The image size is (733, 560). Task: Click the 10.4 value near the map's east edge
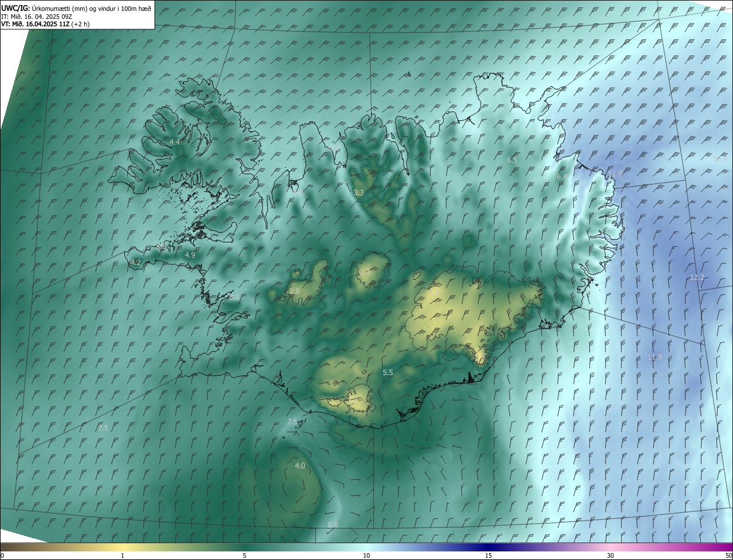pyautogui.click(x=720, y=159)
